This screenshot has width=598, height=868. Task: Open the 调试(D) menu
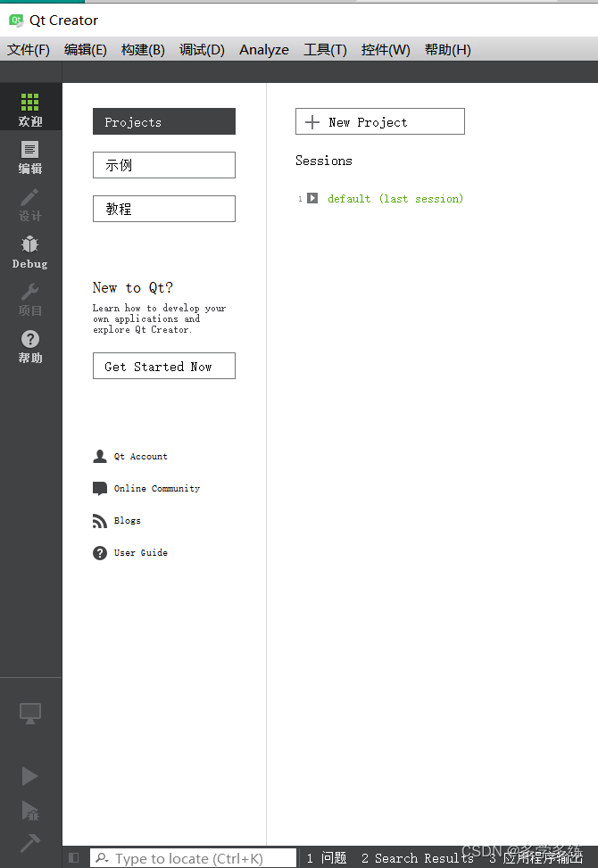[202, 50]
